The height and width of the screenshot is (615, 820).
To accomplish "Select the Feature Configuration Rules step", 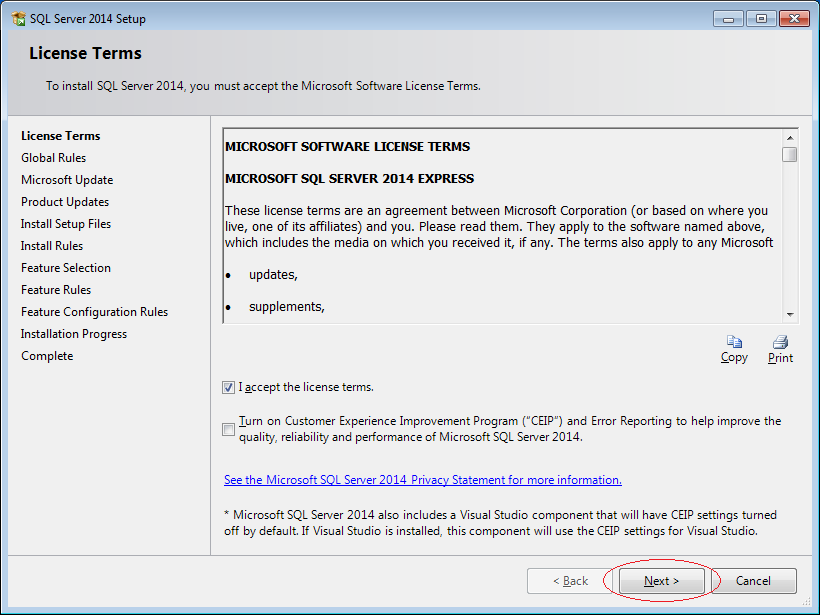I will (x=94, y=312).
